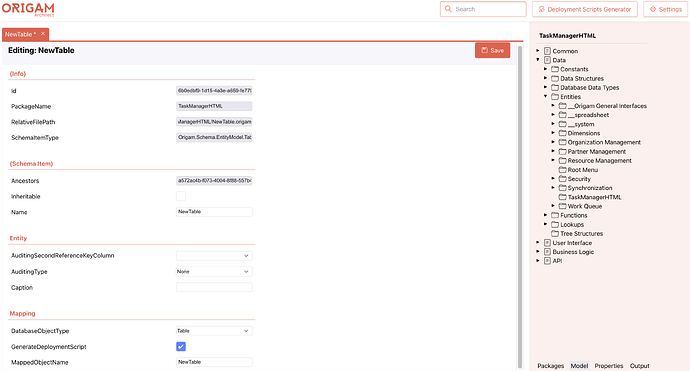Click the folder icon beside Data Structures
This screenshot has width=690, height=371.
point(555,78)
